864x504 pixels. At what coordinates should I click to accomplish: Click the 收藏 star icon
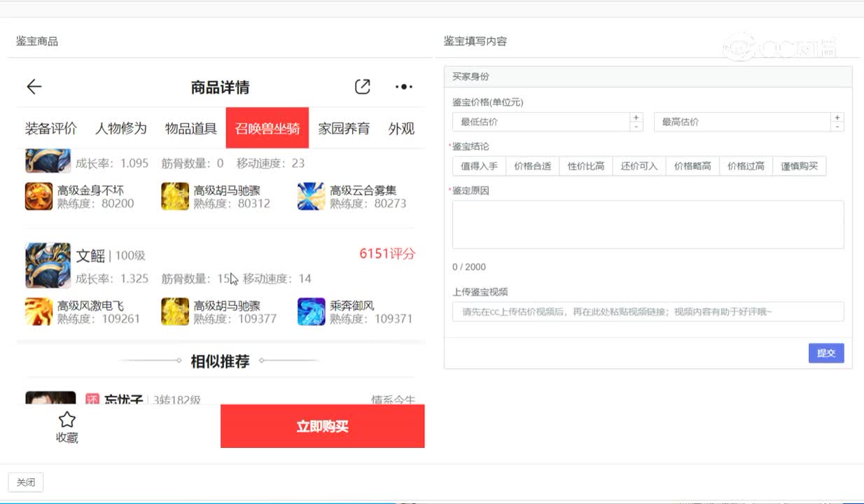[67, 419]
